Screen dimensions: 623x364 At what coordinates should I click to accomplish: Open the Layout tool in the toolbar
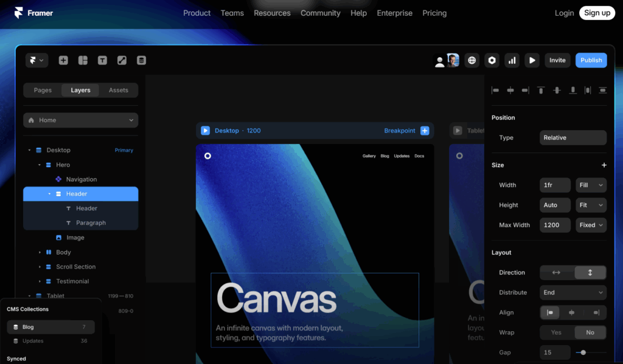pos(83,60)
